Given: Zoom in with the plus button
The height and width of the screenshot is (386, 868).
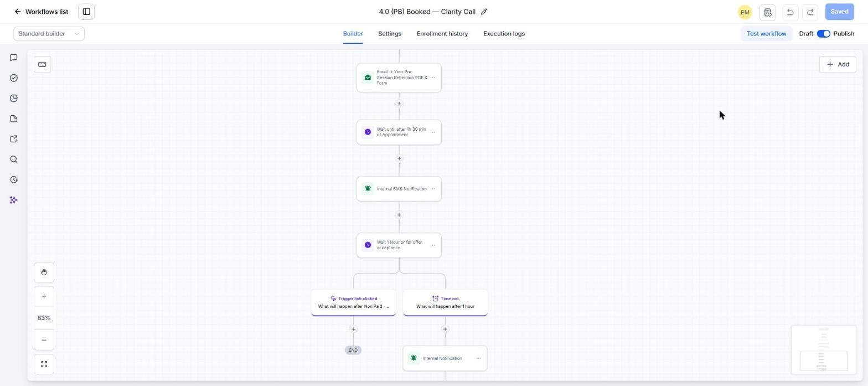Looking at the screenshot, I should click(x=44, y=296).
